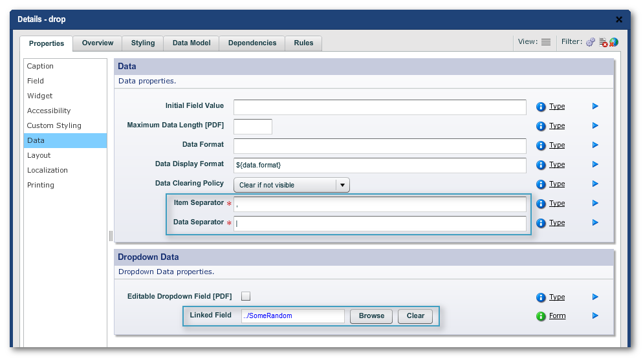Click info icon for Data Clearing Policy

pyautogui.click(x=541, y=184)
